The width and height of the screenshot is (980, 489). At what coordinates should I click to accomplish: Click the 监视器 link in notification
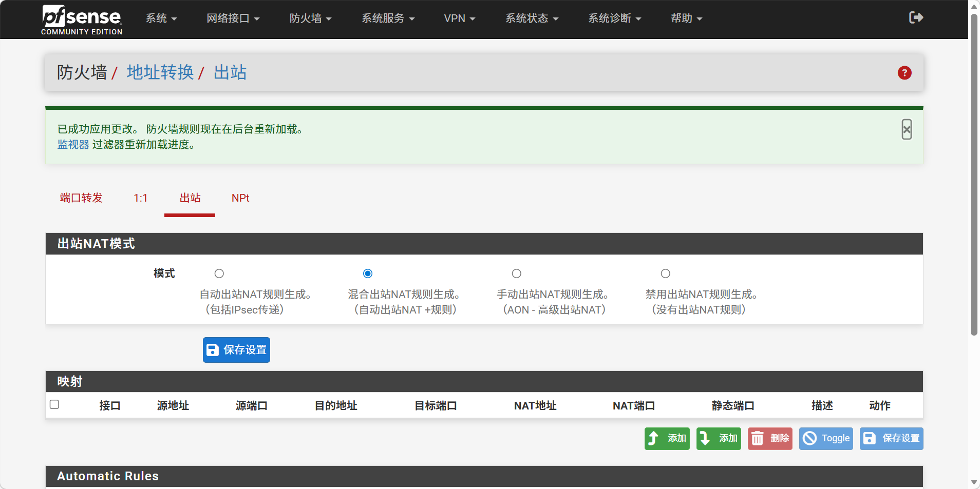click(73, 145)
